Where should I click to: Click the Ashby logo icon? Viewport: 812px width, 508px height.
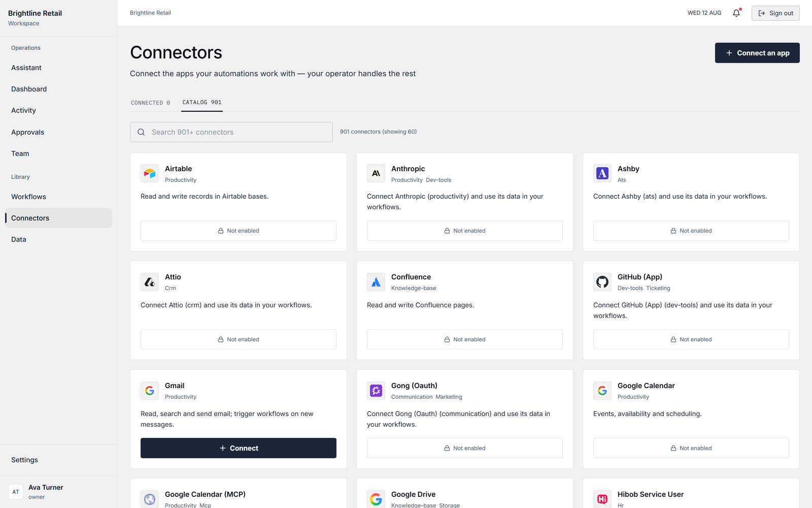coord(602,173)
